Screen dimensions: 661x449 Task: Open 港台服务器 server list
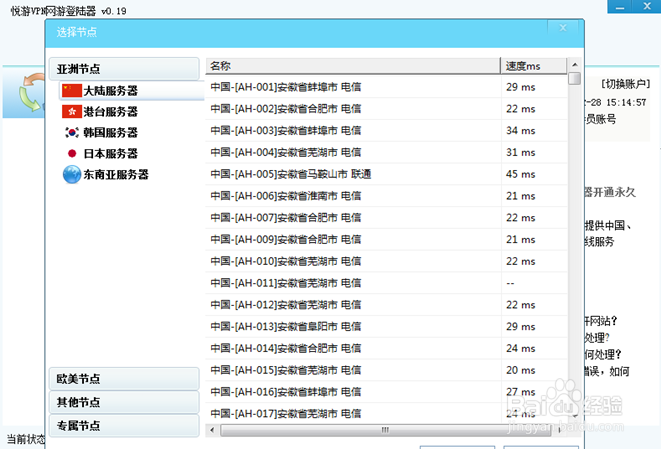[110, 112]
